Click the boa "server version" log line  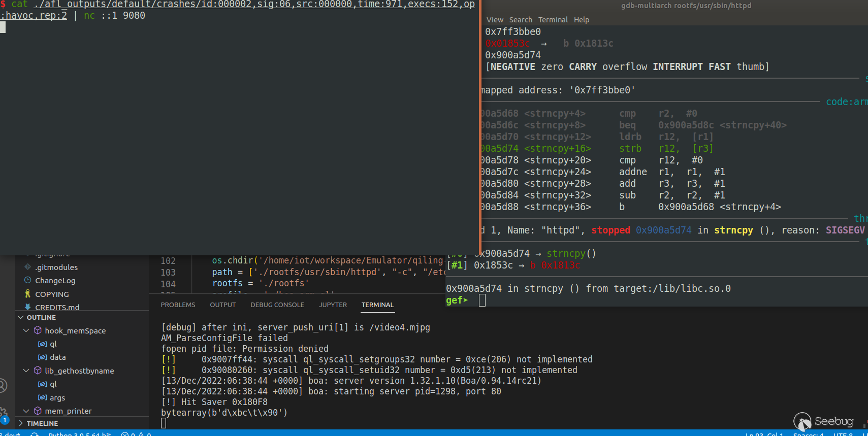pos(351,381)
